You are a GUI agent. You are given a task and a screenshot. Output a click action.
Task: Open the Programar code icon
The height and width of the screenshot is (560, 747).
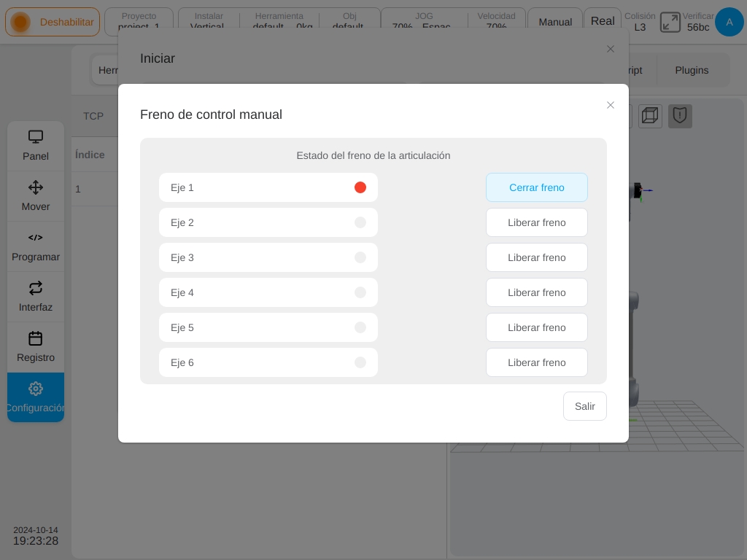click(x=36, y=238)
